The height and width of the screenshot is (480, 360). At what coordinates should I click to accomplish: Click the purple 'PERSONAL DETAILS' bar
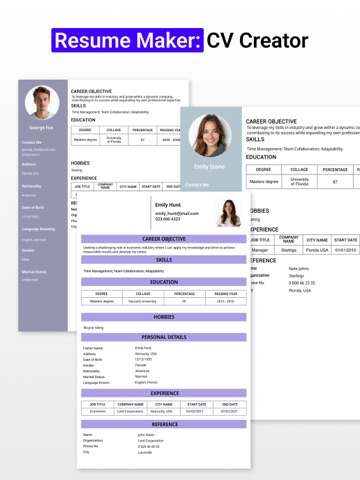pyautogui.click(x=164, y=337)
